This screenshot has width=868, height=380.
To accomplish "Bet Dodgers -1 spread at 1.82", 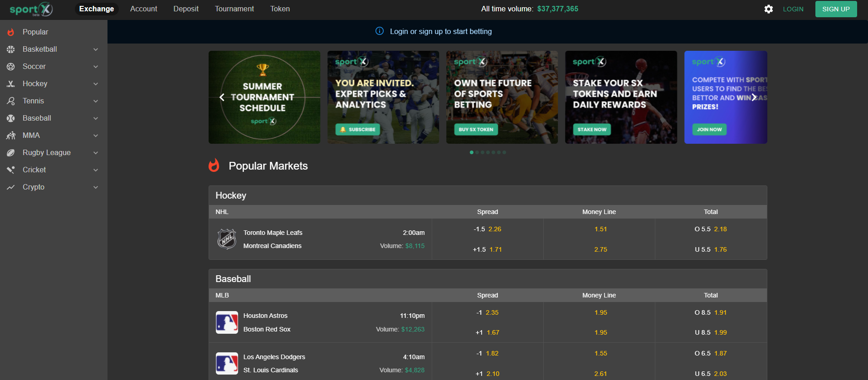I will click(x=488, y=353).
